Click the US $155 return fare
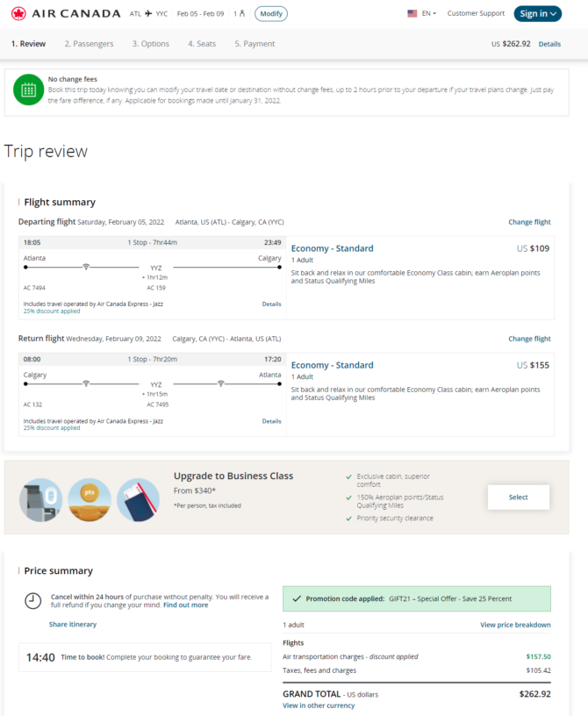This screenshot has width=588, height=716. click(533, 365)
